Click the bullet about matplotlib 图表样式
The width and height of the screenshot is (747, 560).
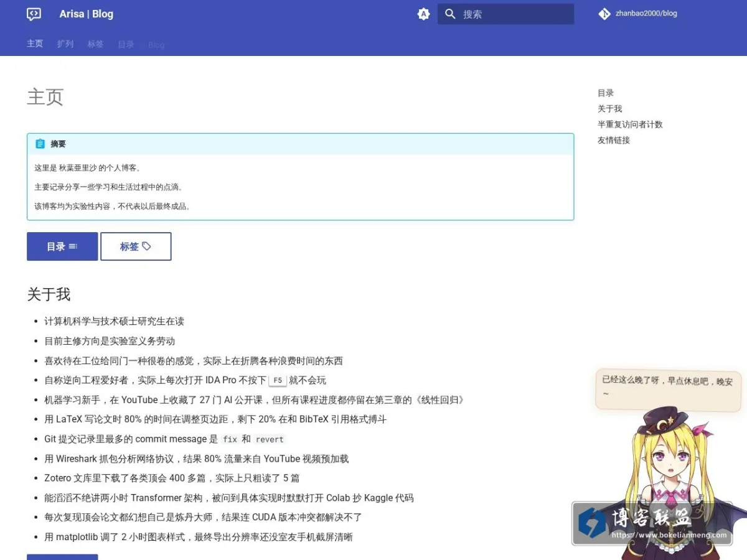point(199,537)
